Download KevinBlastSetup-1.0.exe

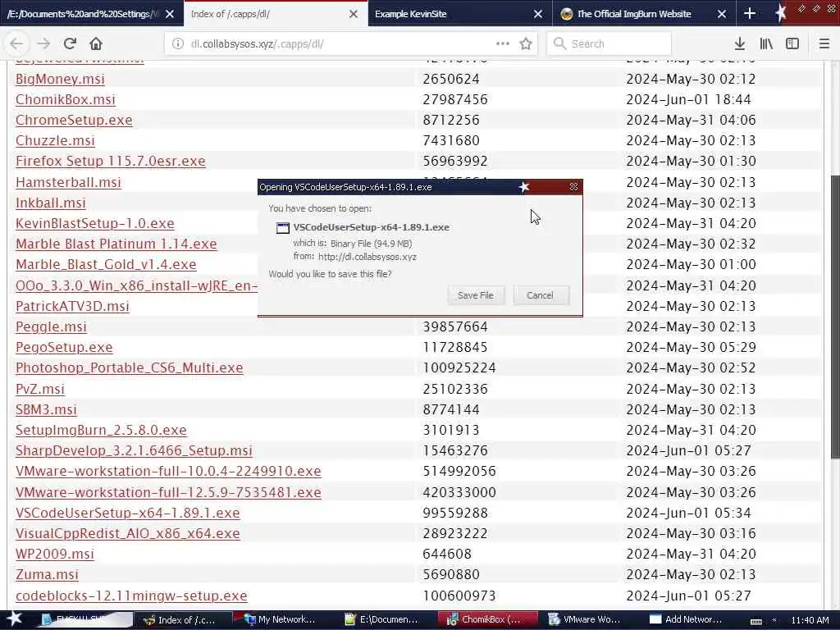coord(95,223)
